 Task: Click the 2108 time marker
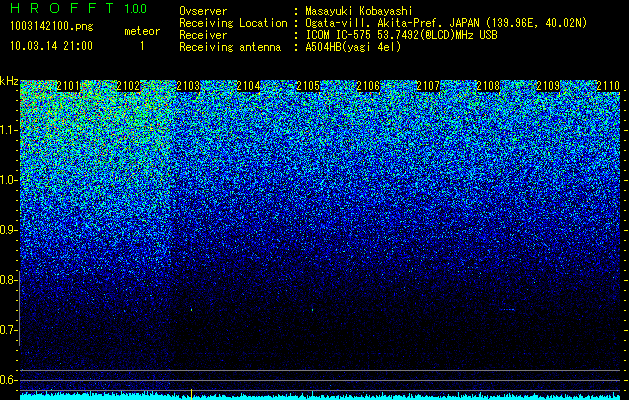coord(488,86)
